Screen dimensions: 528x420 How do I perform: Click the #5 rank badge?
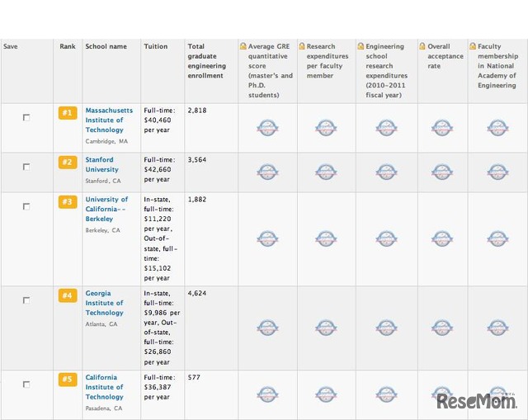68,380
